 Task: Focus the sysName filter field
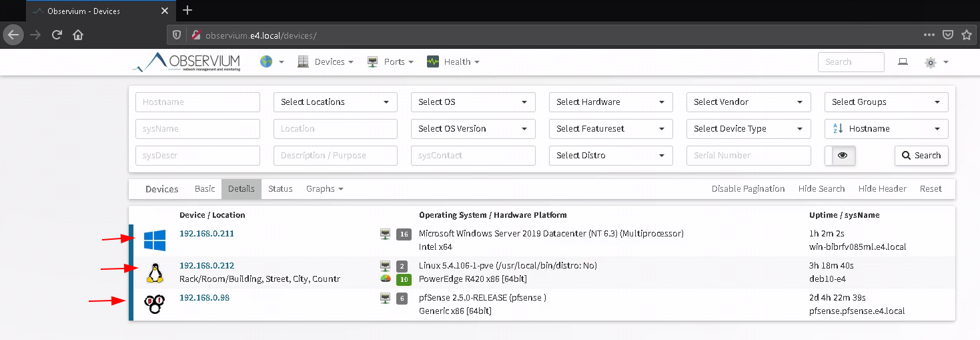click(x=197, y=129)
